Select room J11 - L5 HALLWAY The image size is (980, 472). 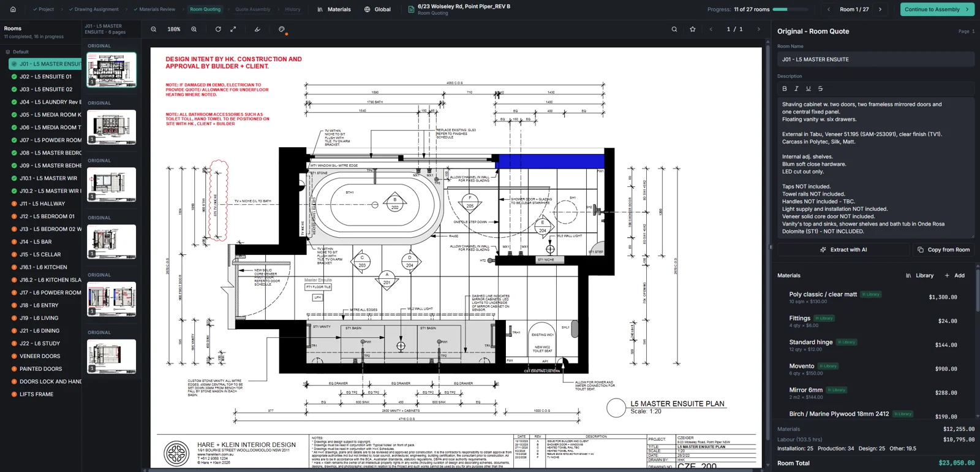point(45,204)
